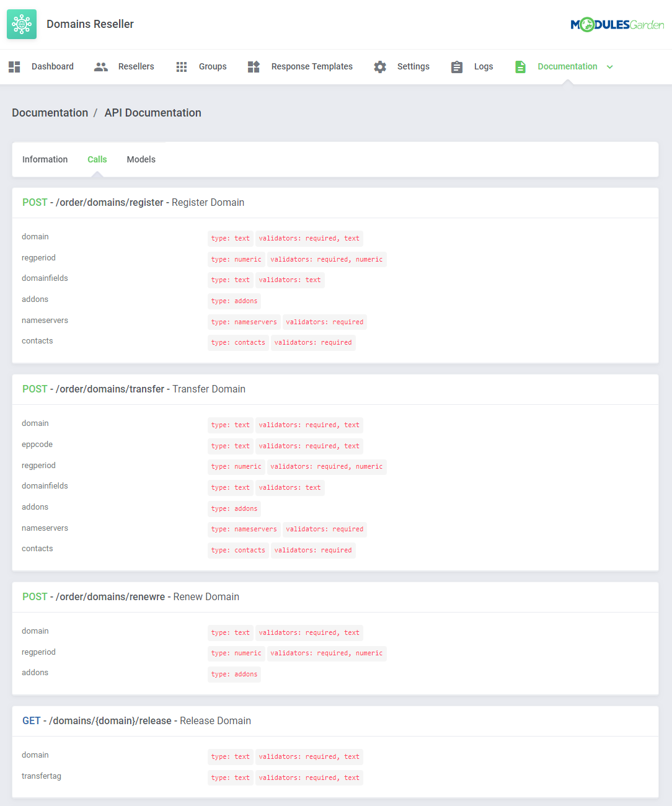This screenshot has height=806, width=672.
Task: Click the Documentation breadcrumb link
Action: [x=50, y=113]
